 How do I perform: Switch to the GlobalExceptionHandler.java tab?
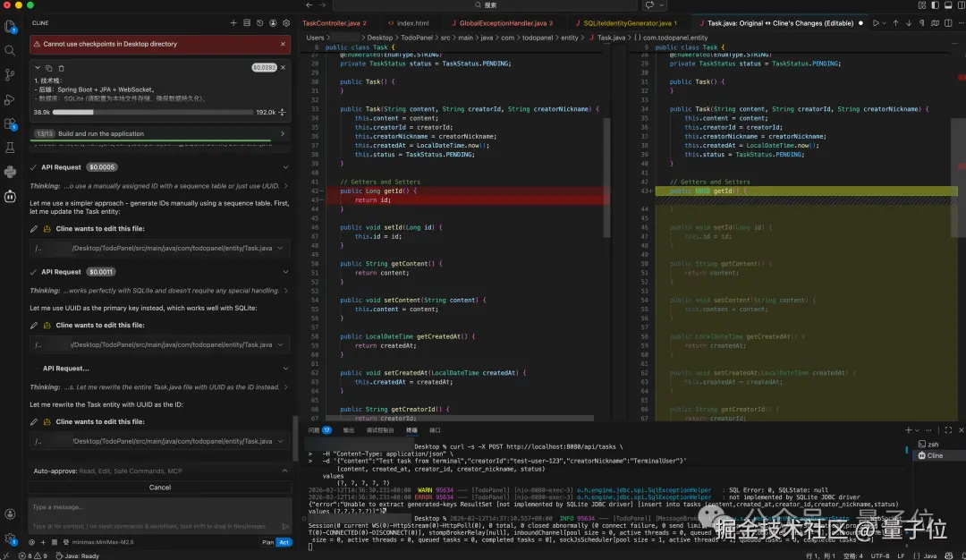(x=501, y=22)
